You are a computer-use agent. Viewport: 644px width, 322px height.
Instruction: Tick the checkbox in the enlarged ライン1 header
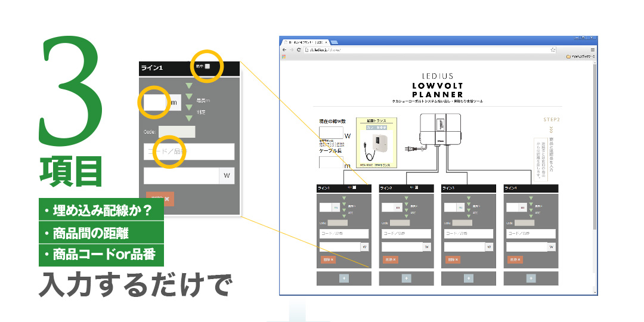(208, 66)
